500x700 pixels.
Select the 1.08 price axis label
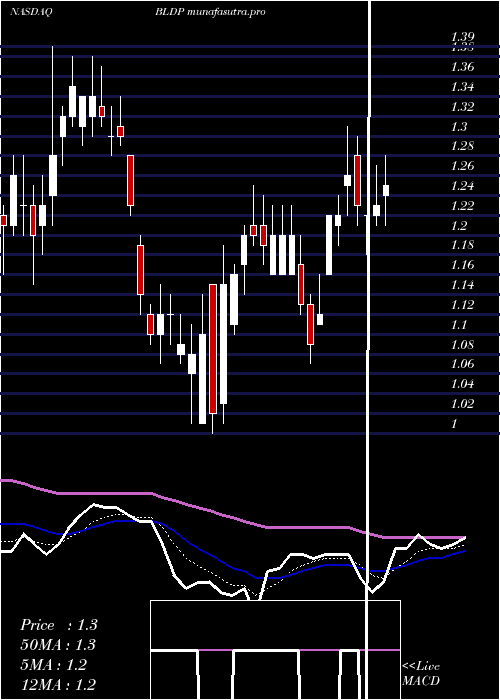pyautogui.click(x=462, y=345)
